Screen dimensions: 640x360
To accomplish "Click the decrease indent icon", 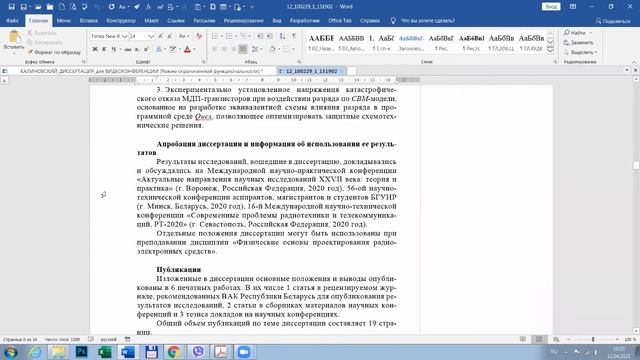I will point(260,36).
